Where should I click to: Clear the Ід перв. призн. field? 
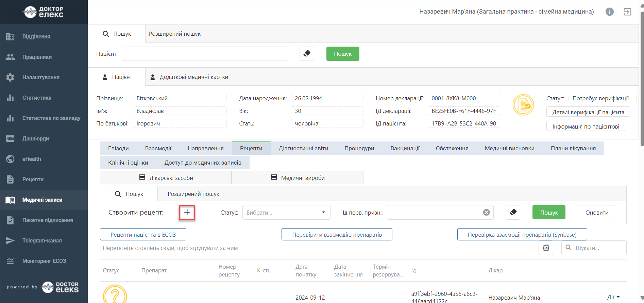(487, 213)
